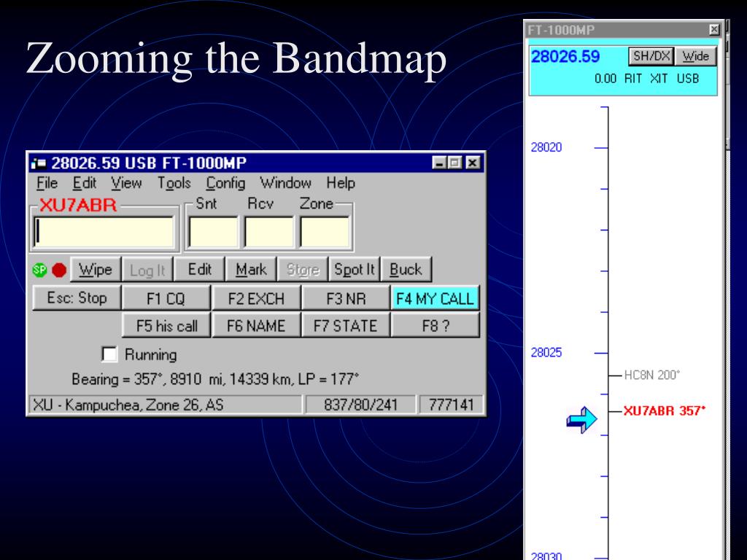Viewport: 747px width, 560px height.
Task: Click the Spot It button
Action: (x=354, y=270)
